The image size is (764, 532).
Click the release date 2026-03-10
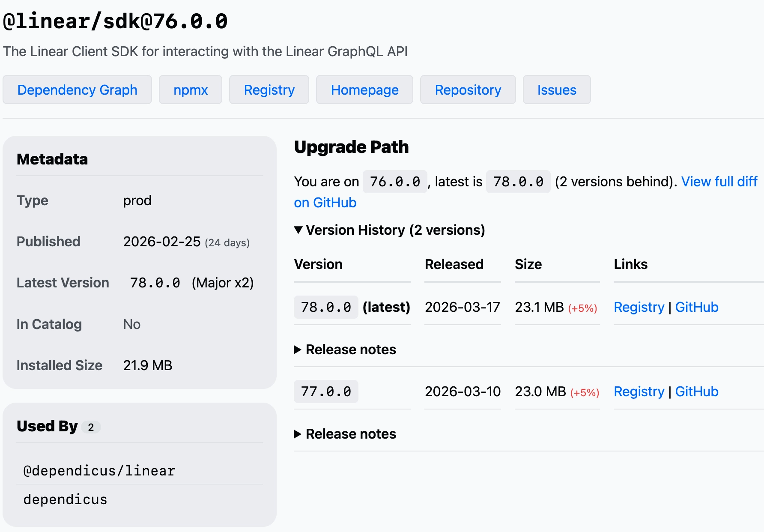[x=463, y=392]
